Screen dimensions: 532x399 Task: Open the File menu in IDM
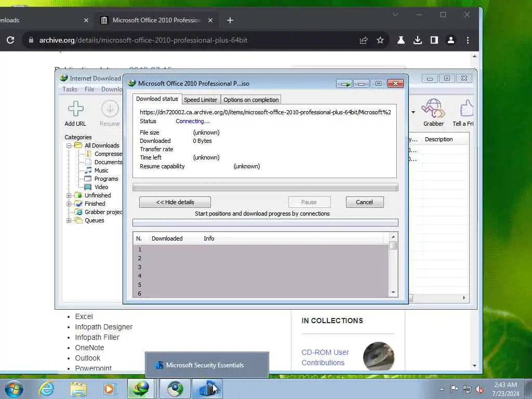89,89
